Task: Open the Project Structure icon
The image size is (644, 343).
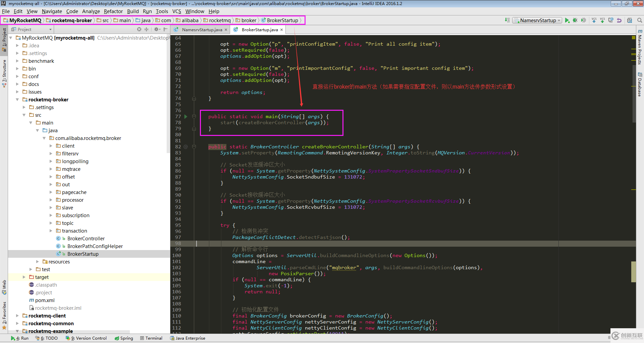Action: click(x=630, y=20)
